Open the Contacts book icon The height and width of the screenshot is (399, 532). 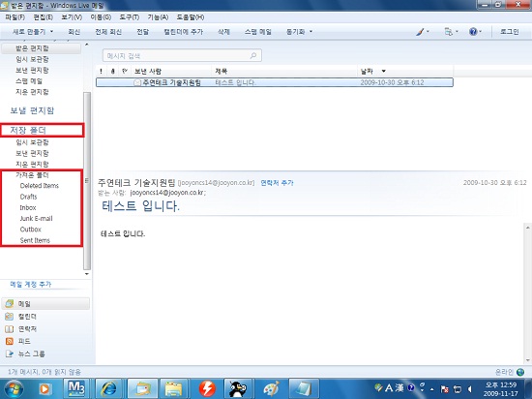(x=10, y=328)
